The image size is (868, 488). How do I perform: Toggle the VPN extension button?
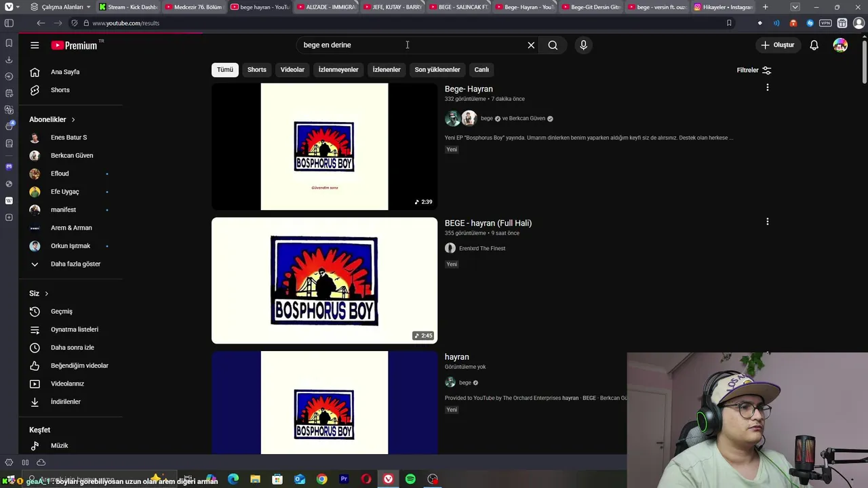[x=825, y=23]
